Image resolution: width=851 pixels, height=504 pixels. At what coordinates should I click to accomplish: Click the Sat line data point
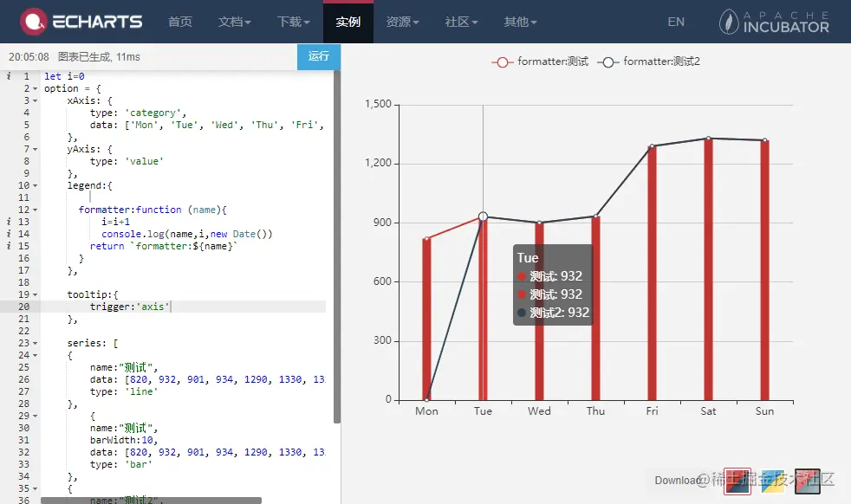708,139
